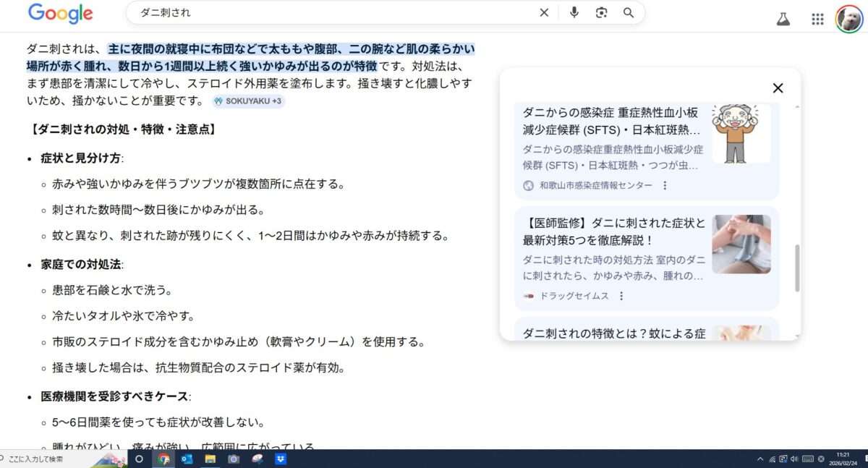Open the ダニからの感染症 SFTS article link
Image resolution: width=868 pixels, height=468 pixels.
coord(611,122)
